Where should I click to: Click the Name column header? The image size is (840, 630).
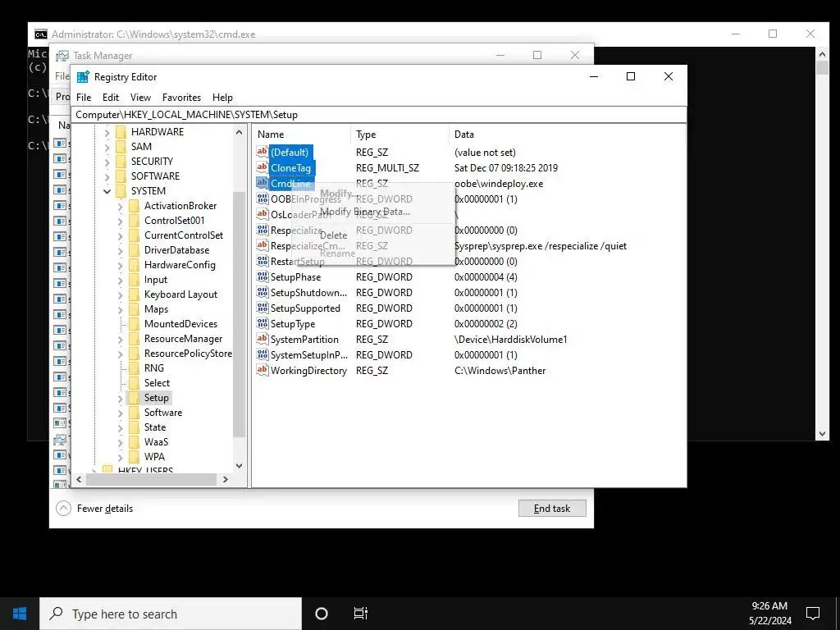coord(301,135)
